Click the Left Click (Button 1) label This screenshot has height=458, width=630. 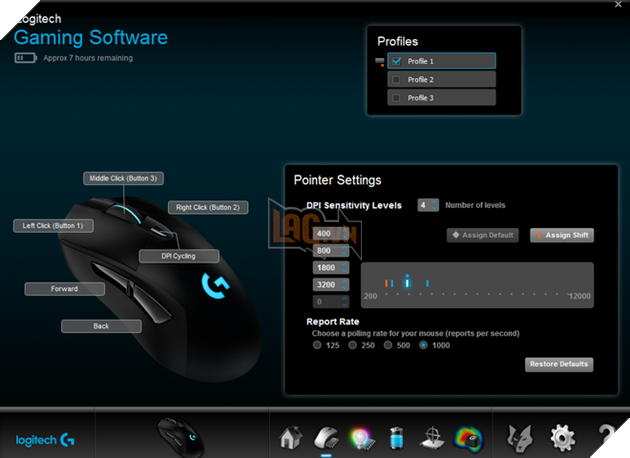coord(53,226)
